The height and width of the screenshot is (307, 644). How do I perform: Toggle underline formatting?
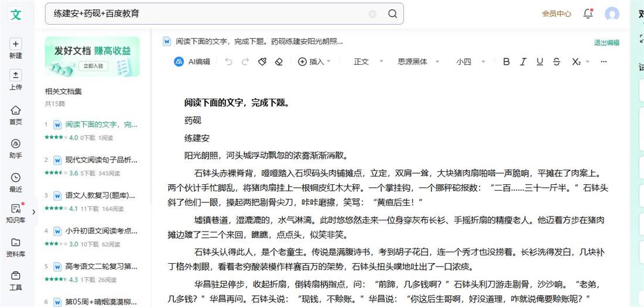pyautogui.click(x=540, y=61)
